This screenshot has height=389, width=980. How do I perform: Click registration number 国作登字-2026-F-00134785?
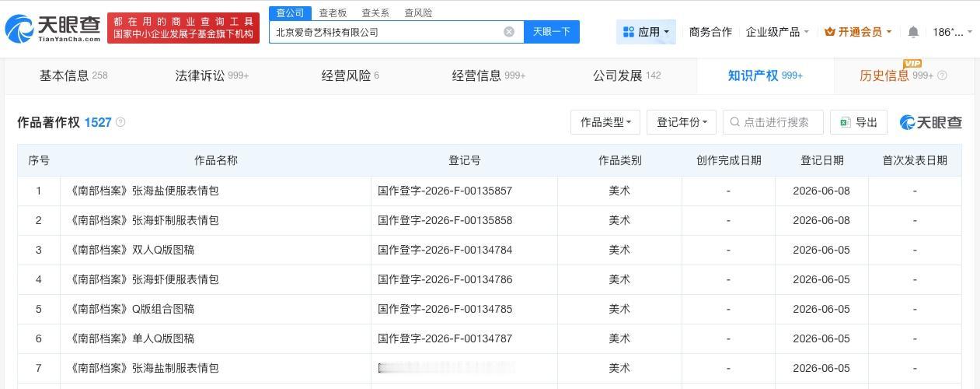(x=445, y=309)
